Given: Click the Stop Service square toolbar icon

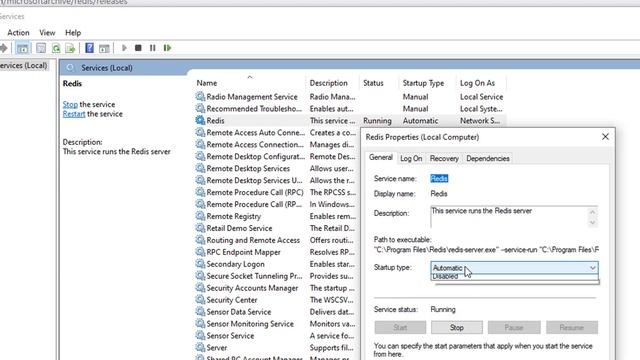Looking at the screenshot, I should [x=138, y=48].
